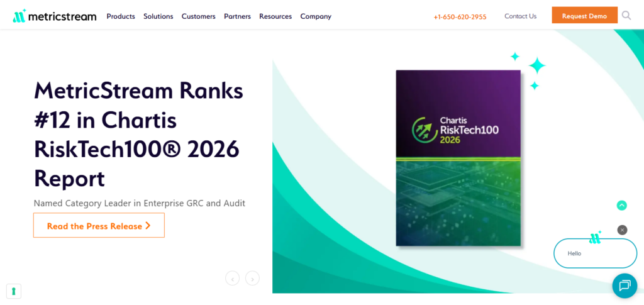Viewport: 644px width, 305px height.
Task: Open the chat widget bubble icon
Action: pos(624,286)
